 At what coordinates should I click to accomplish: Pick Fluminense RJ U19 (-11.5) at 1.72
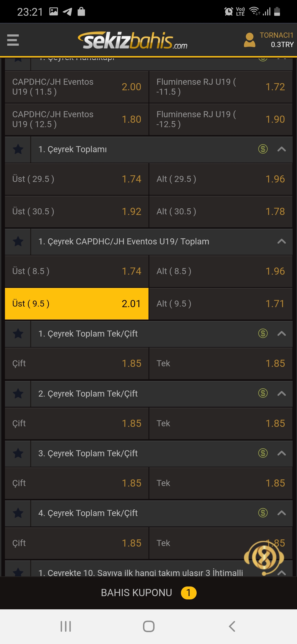coord(221,87)
